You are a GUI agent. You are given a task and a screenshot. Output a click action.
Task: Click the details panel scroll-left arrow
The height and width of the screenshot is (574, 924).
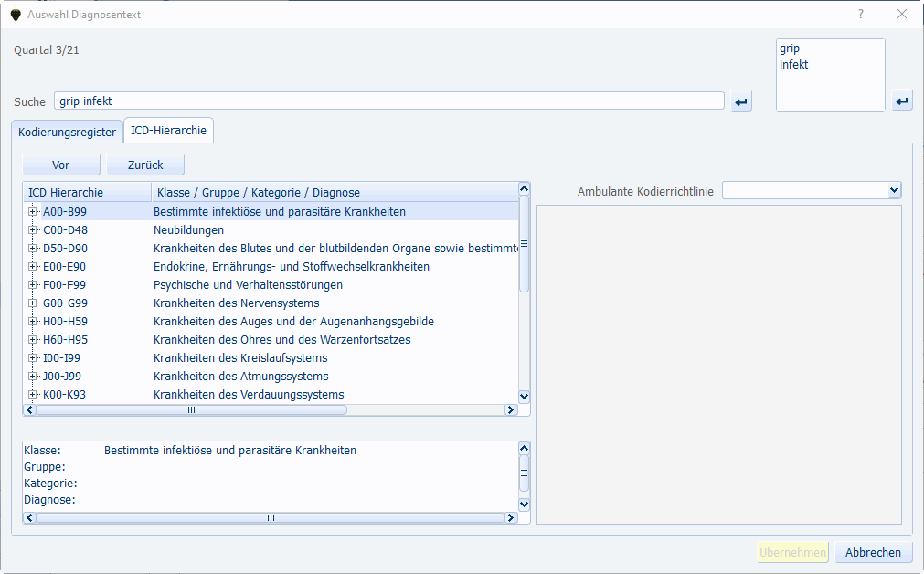(29, 517)
